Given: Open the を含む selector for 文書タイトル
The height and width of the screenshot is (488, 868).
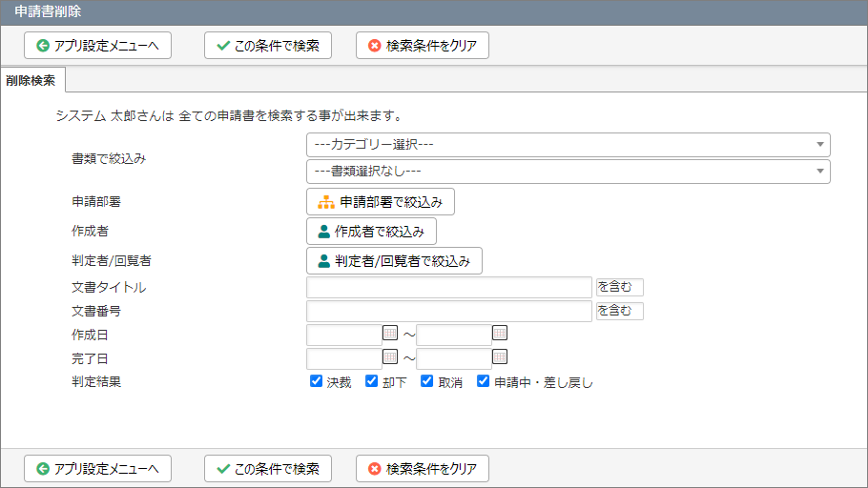Looking at the screenshot, I should coord(619,287).
